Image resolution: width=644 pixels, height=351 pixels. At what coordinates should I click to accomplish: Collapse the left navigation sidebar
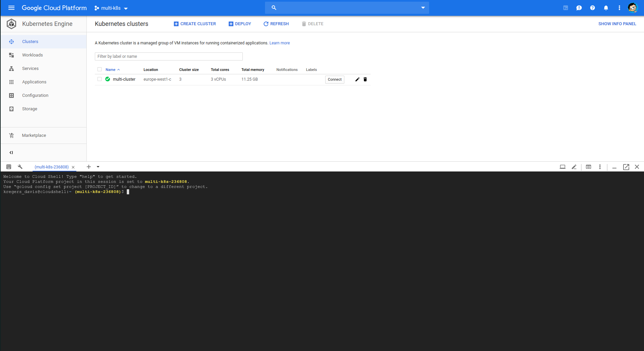pos(11,153)
